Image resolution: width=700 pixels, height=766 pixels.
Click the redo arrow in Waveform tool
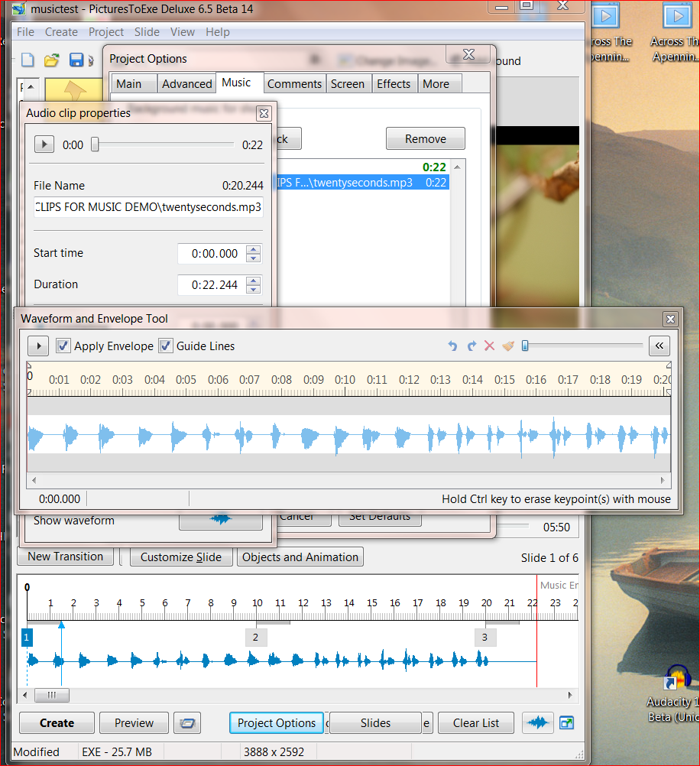[x=472, y=346]
